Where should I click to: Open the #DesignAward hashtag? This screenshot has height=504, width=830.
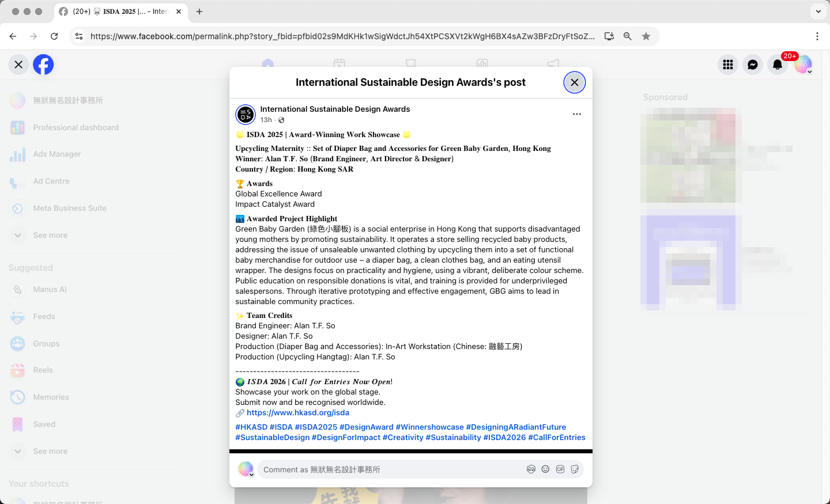click(x=367, y=427)
